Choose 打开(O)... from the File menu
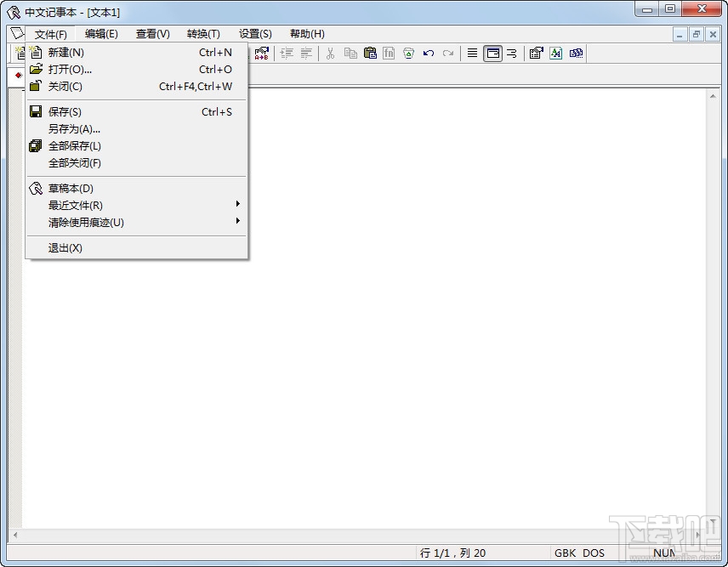 pyautogui.click(x=136, y=69)
